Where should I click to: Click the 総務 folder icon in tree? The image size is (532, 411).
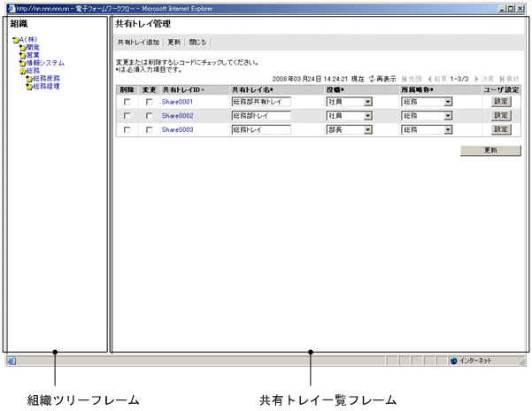tap(22, 72)
